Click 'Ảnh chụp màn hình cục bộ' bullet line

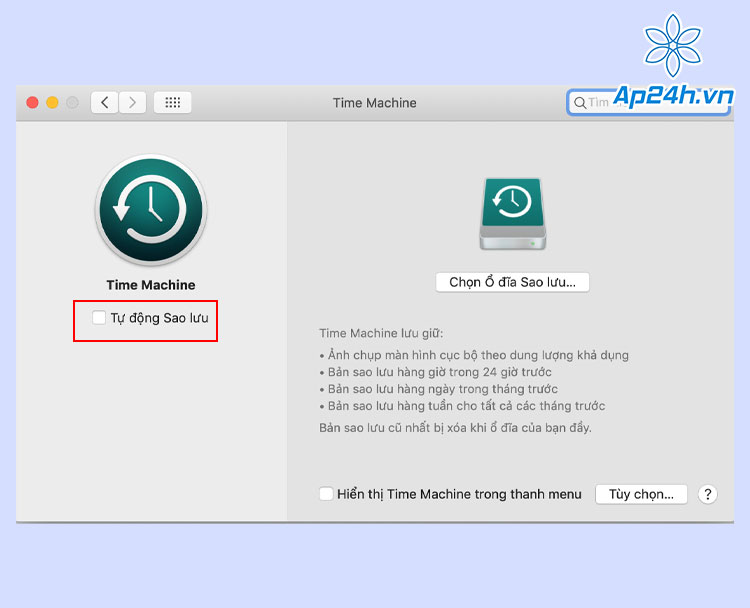(x=474, y=355)
